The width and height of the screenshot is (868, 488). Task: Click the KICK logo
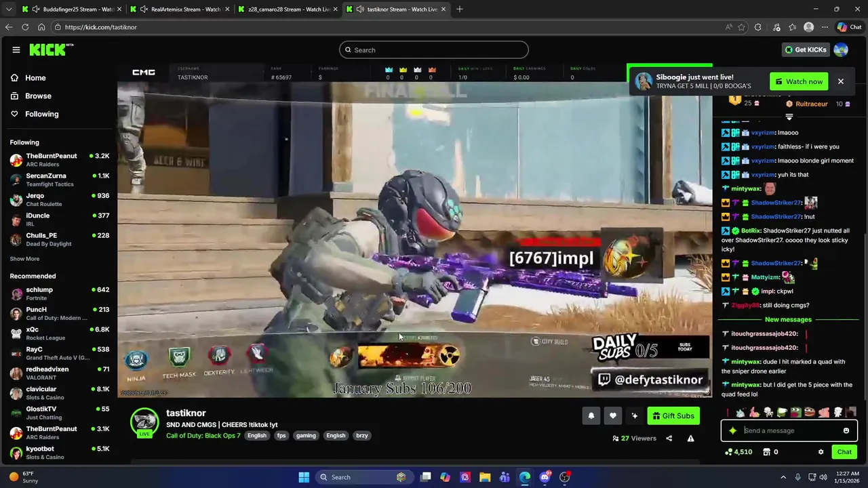click(51, 49)
